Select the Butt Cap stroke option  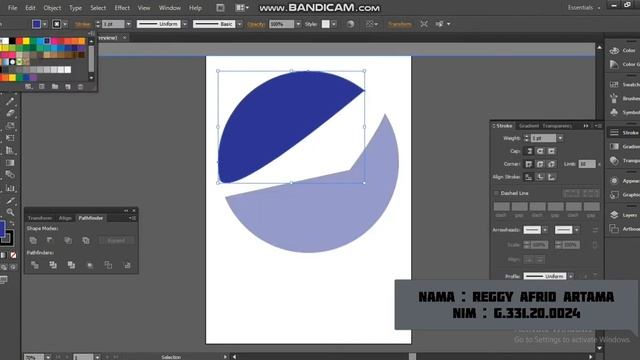[529, 151]
